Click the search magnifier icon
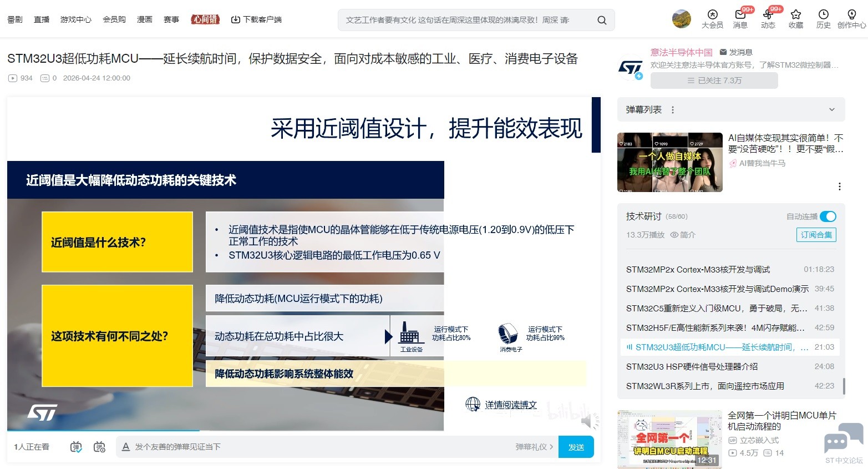 (x=602, y=20)
